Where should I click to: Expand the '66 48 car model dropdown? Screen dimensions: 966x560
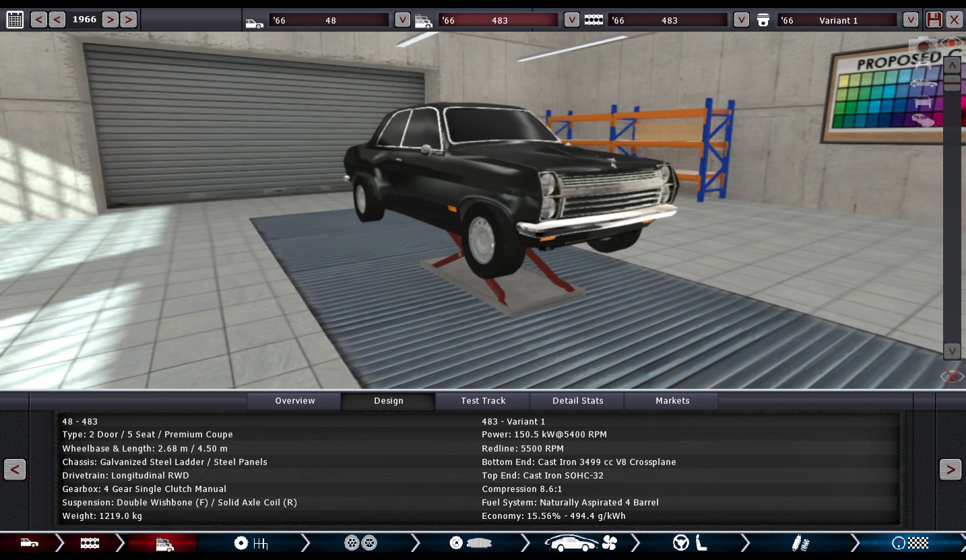point(402,20)
